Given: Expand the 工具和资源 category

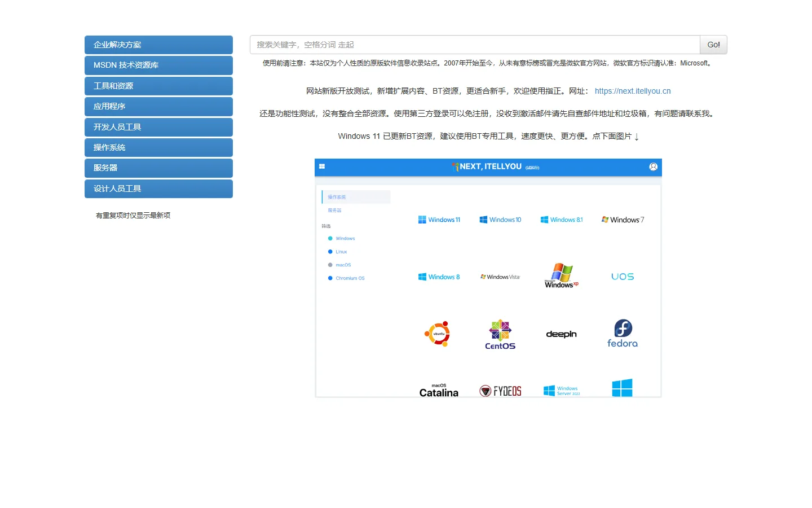Looking at the screenshot, I should click(158, 86).
